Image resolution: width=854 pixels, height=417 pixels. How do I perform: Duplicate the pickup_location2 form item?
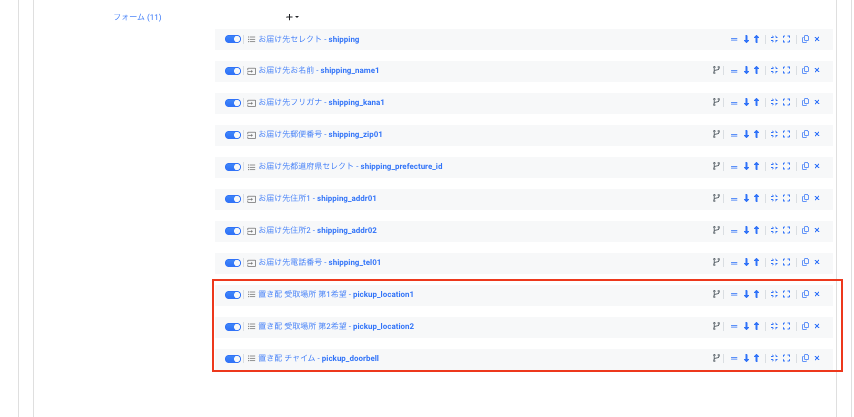(805, 327)
